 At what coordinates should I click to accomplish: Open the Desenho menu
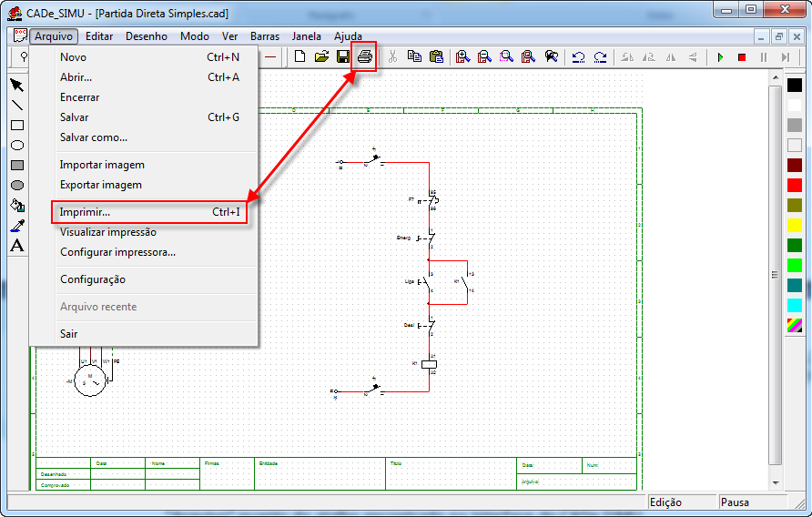(x=147, y=36)
